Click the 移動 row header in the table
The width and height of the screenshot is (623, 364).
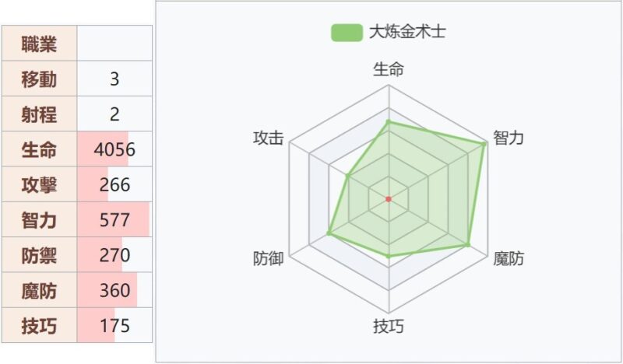(x=39, y=79)
